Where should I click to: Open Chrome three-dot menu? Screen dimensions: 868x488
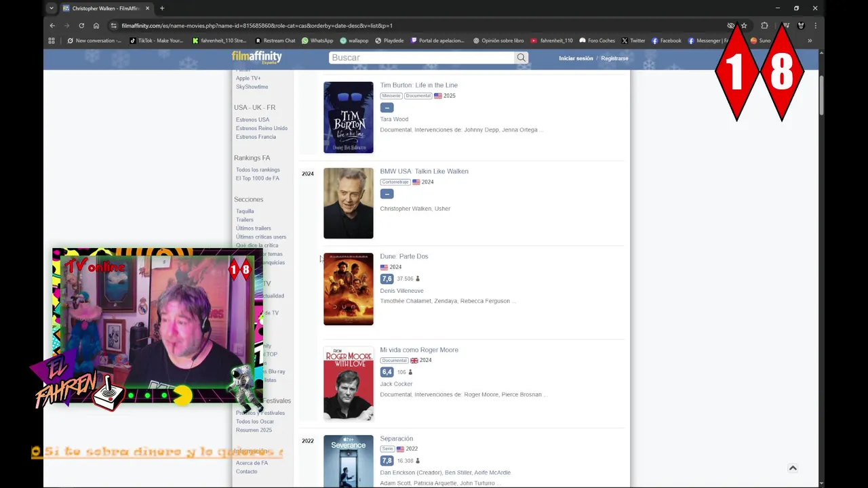tap(815, 26)
